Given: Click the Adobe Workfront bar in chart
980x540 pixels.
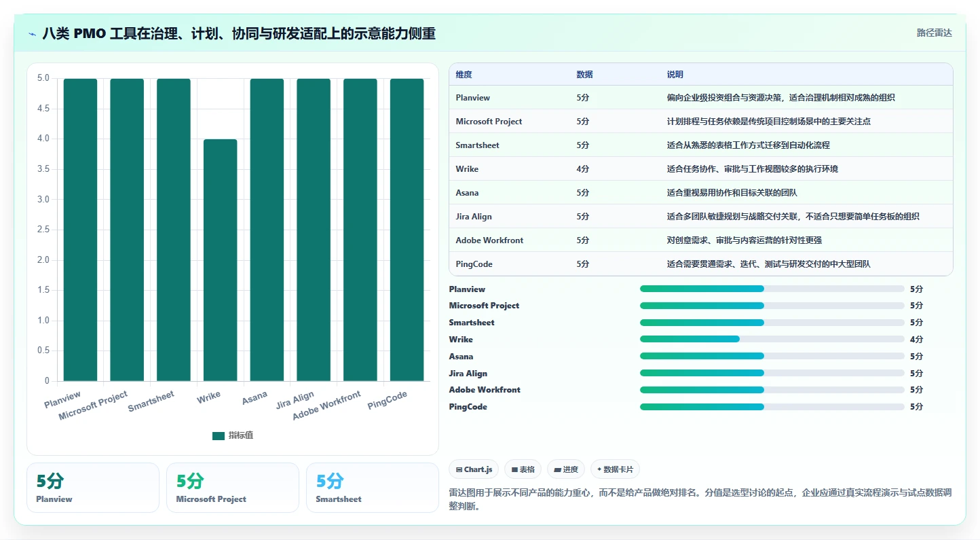Looking at the screenshot, I should click(360, 230).
